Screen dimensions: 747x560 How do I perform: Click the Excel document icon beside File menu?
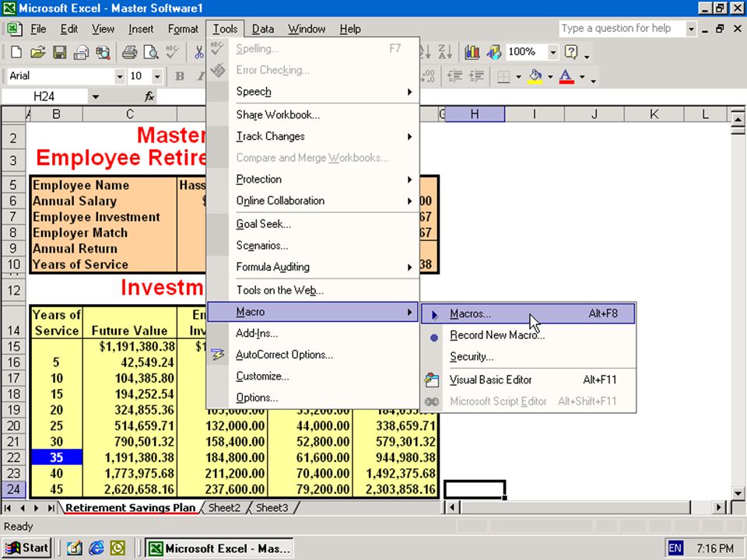14,29
